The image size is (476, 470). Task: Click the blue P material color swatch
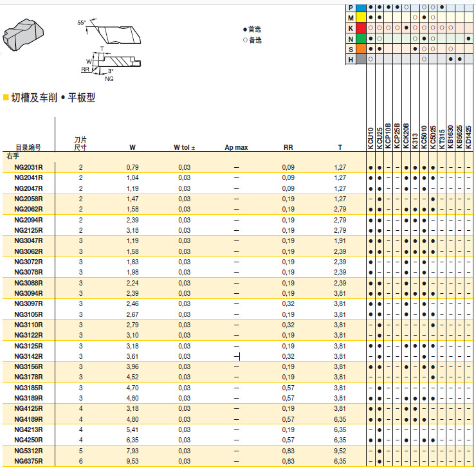(361, 7)
